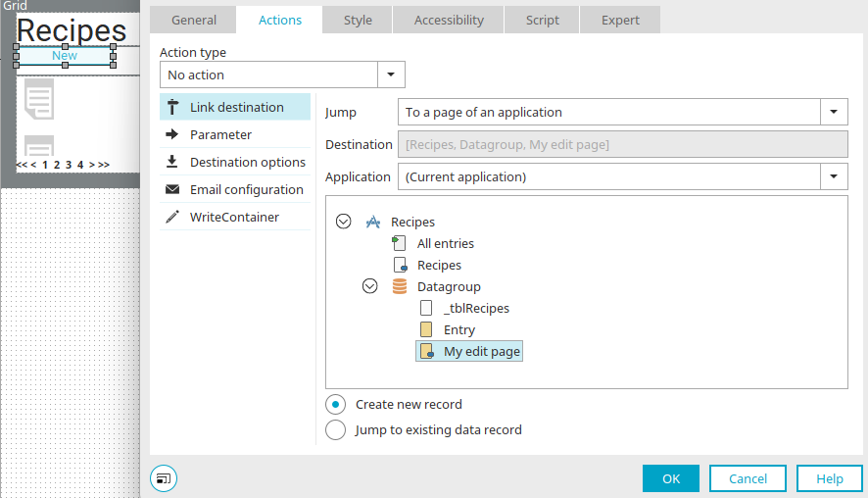Screen dimensions: 868x498
Task: Click the Recipes root tree label
Action: [x=413, y=222]
